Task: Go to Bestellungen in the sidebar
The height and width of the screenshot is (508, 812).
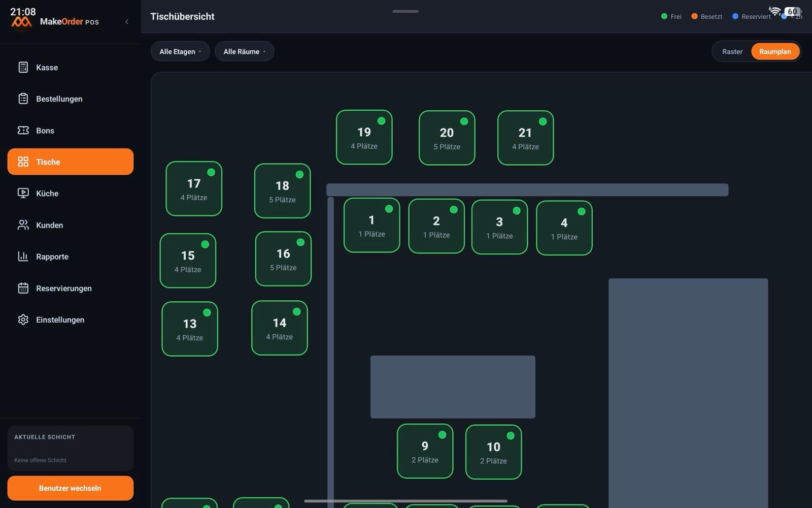Action: (71, 99)
